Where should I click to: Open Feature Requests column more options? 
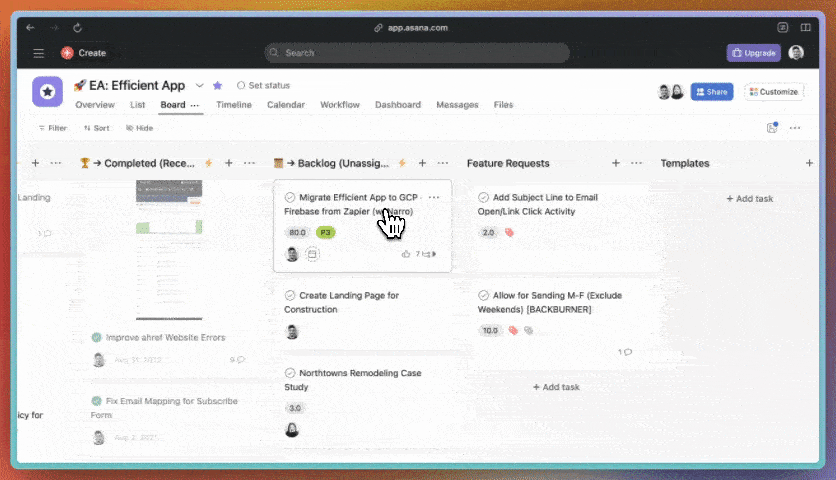click(637, 163)
